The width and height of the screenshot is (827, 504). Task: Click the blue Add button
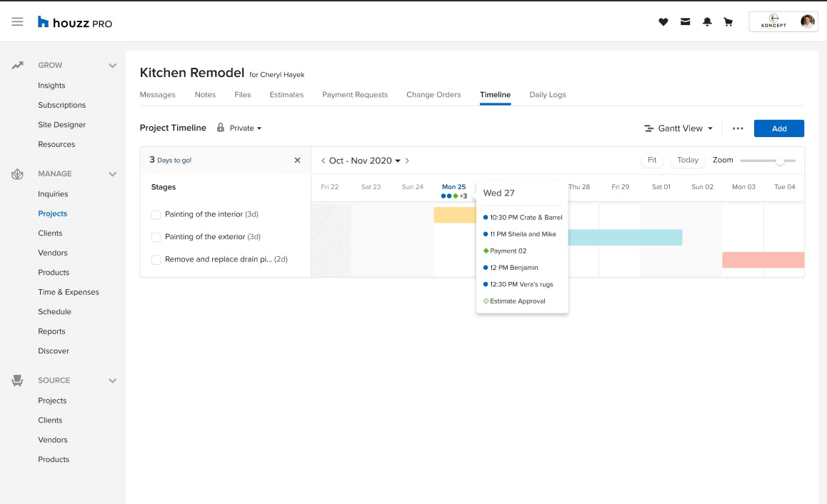(x=778, y=128)
